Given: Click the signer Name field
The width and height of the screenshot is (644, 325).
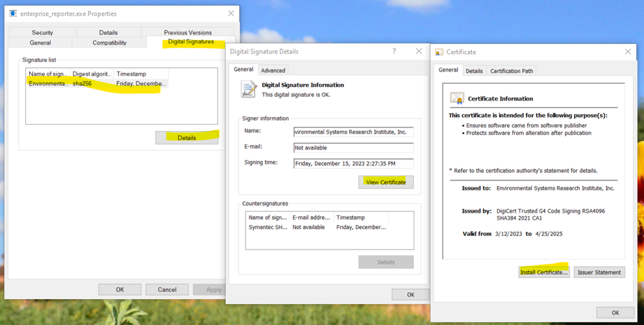Looking at the screenshot, I should click(354, 132).
